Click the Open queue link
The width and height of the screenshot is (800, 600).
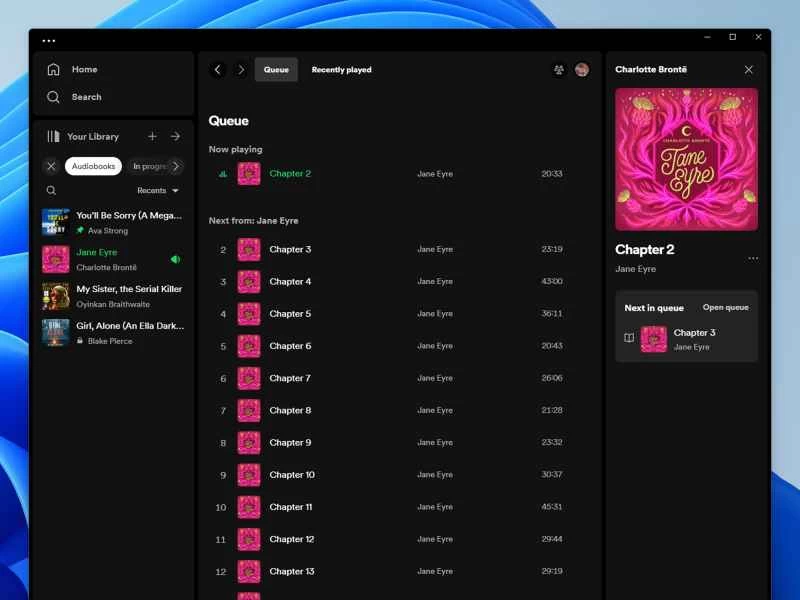click(x=725, y=307)
